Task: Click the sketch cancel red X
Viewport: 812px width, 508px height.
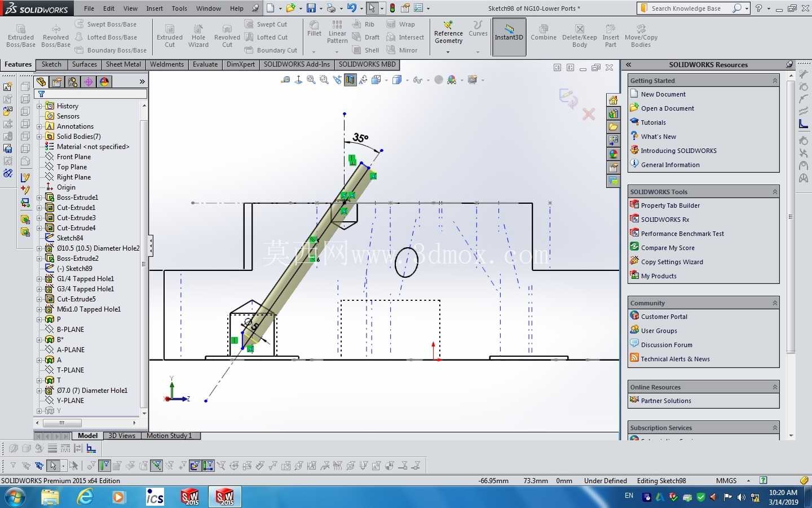Action: click(x=589, y=115)
